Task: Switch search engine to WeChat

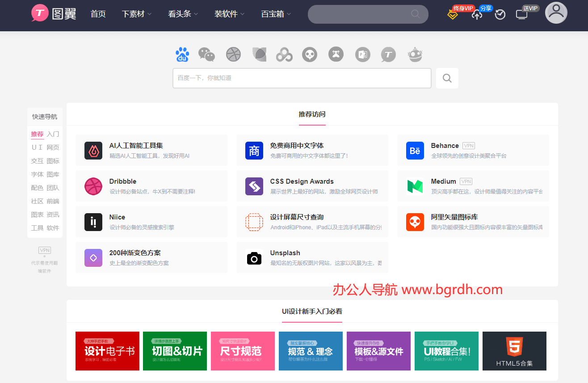Action: [207, 54]
